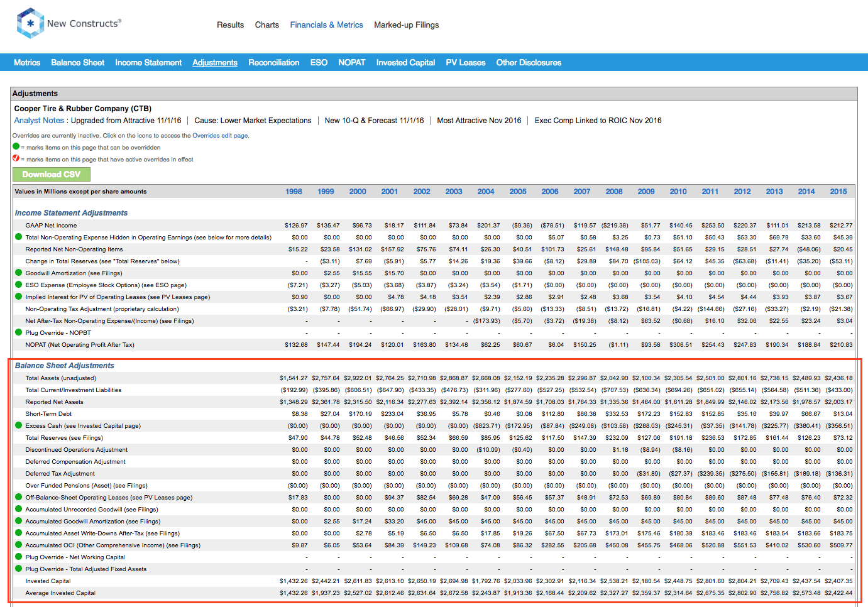The image size is (868, 607).
Task: Click override dot beside ESO Expense row
Action: click(18, 285)
